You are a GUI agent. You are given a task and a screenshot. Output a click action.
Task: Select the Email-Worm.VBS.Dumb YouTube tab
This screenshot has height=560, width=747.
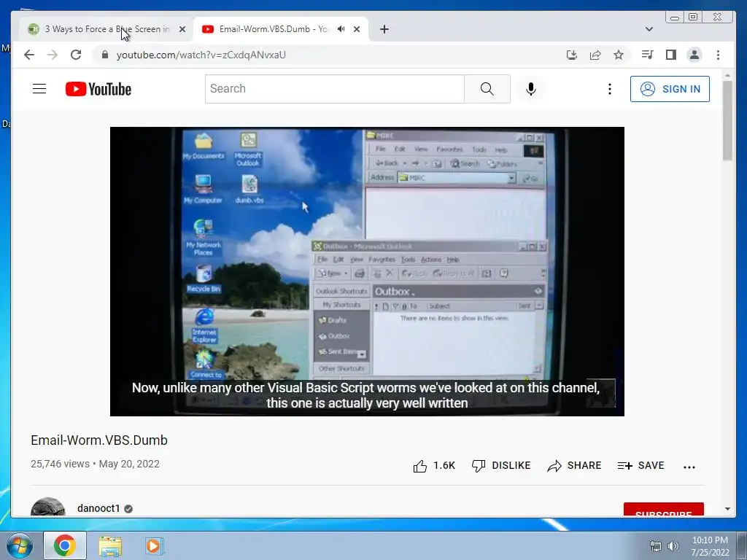click(281, 29)
